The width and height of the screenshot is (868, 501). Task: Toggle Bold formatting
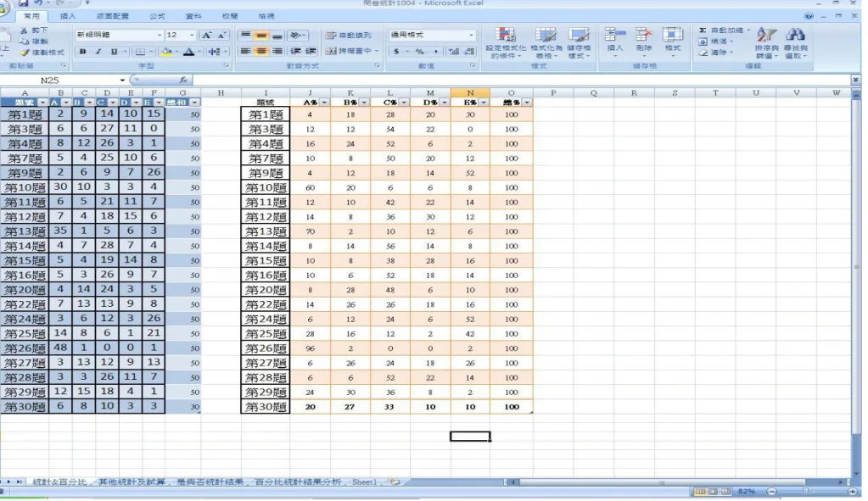pos(82,52)
